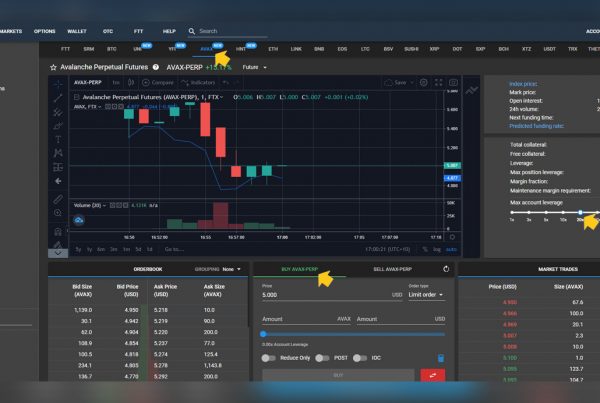Toggle percent scale on chart
This screenshot has width=600, height=403.
(x=425, y=249)
